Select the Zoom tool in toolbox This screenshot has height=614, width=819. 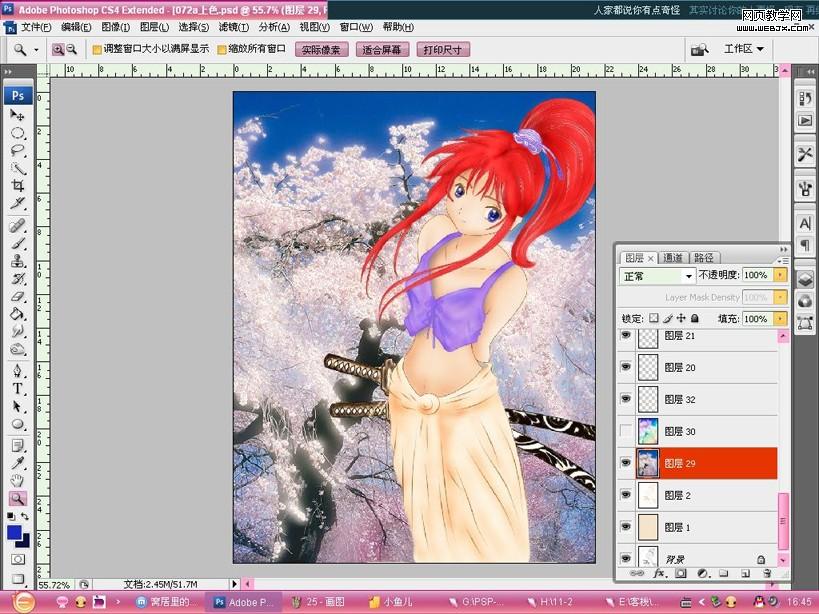[x=17, y=499]
